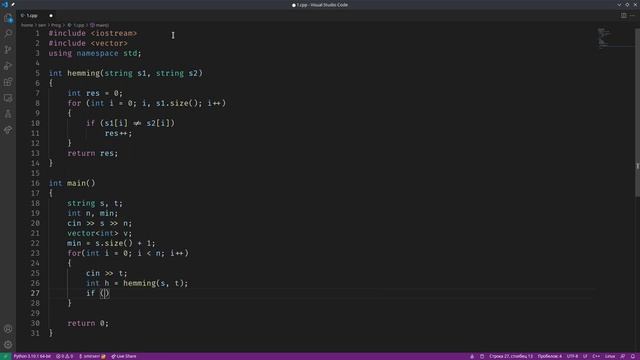This screenshot has height=360, width=640.
Task: Click the VS Code logo in title bar
Action: pyautogui.click(x=4, y=4)
